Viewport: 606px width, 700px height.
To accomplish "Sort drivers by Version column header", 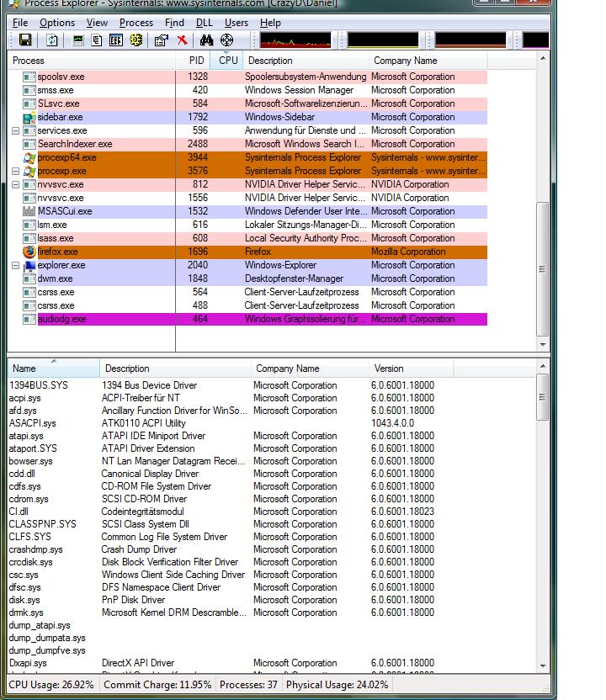I will [412, 369].
